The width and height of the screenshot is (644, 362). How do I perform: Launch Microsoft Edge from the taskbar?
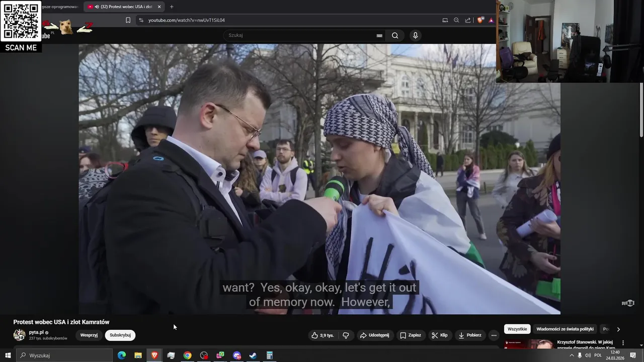coord(122,355)
